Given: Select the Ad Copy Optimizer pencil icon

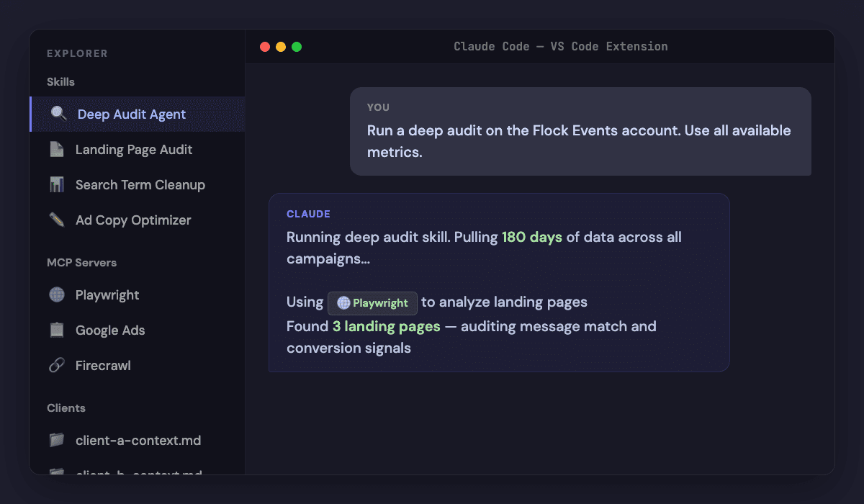Looking at the screenshot, I should [57, 220].
